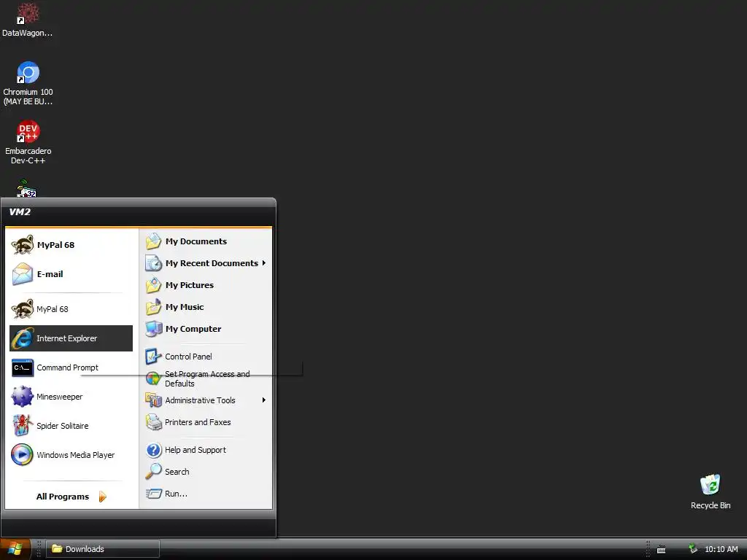Click the My Recent Documents clock icon
The width and height of the screenshot is (747, 560).
click(153, 263)
